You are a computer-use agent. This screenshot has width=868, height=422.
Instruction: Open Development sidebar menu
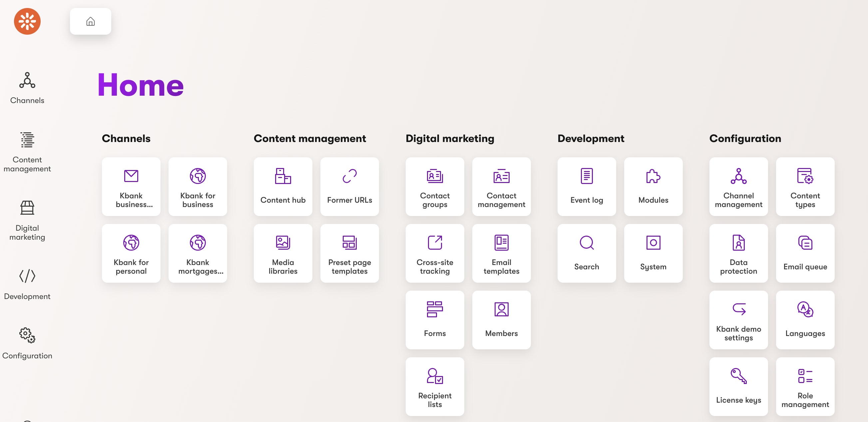coord(27,284)
